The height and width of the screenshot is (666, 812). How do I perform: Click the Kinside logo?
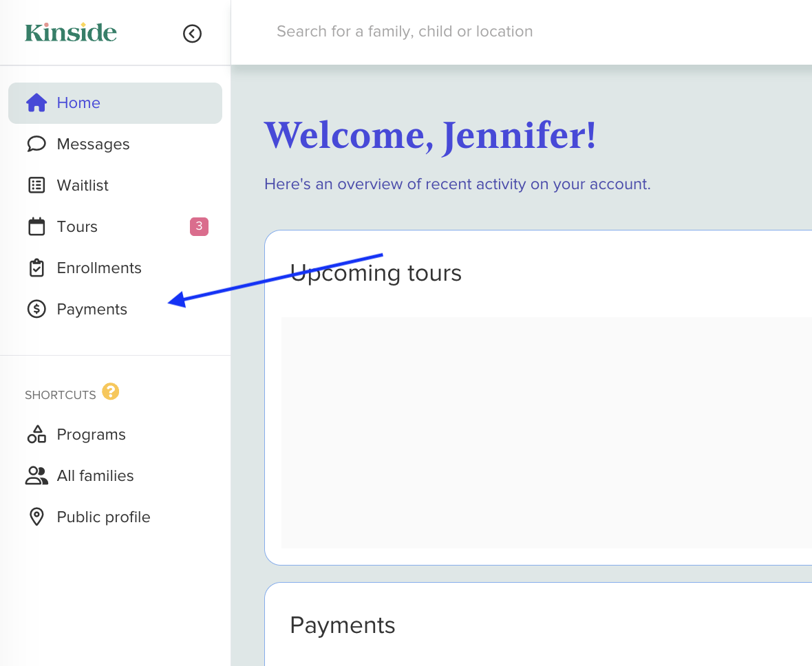click(71, 32)
